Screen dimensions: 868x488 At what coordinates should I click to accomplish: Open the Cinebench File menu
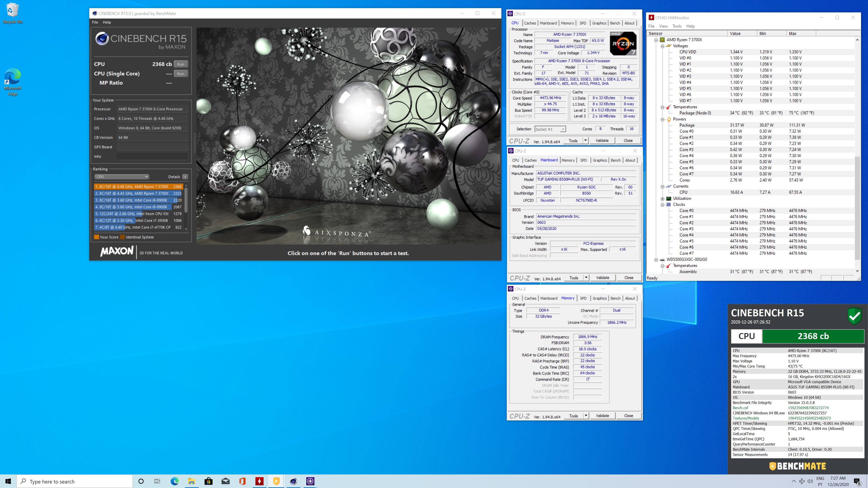(95, 22)
